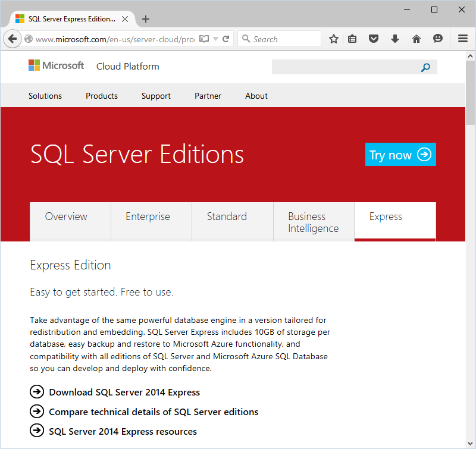Click the Microsoft logo
Image resolution: width=476 pixels, height=449 pixels.
pyautogui.click(x=56, y=65)
